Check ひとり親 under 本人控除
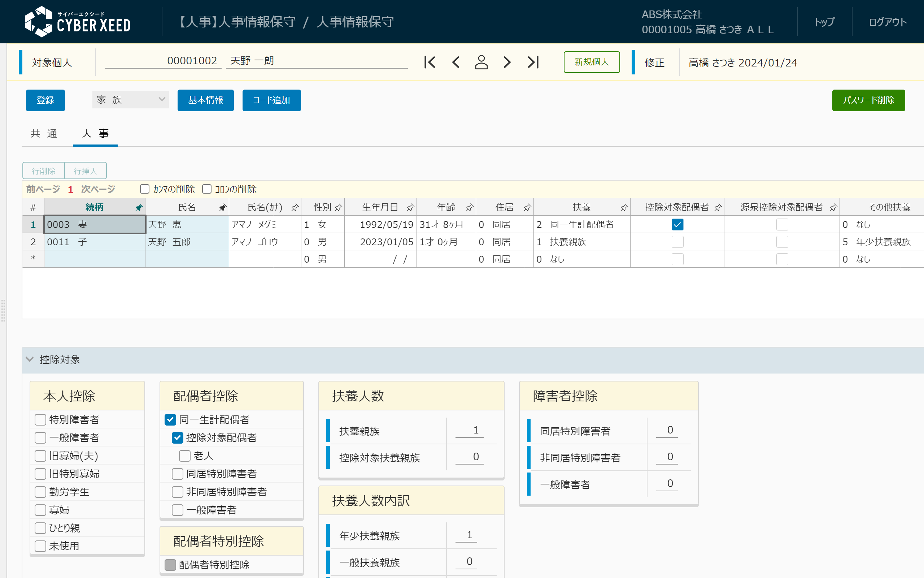 point(40,528)
